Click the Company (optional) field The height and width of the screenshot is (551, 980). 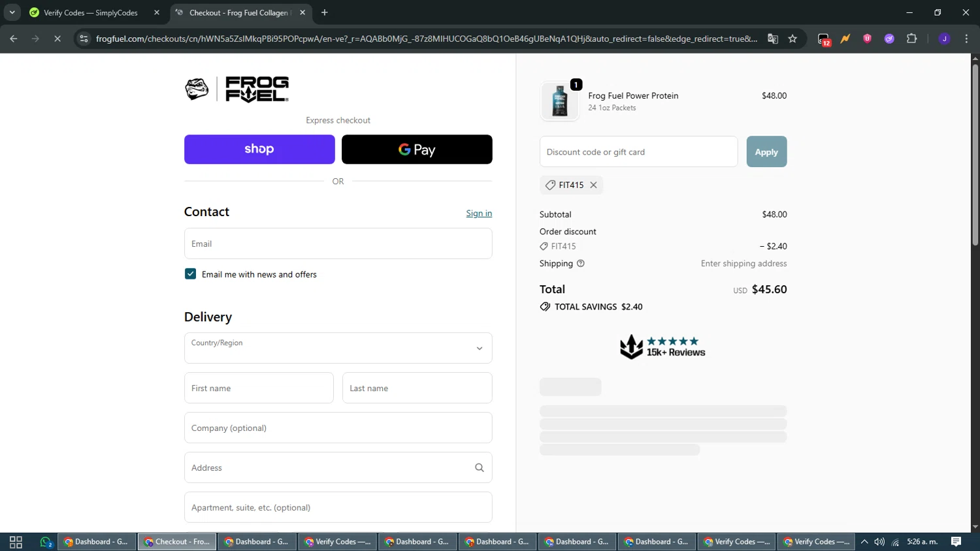click(338, 428)
